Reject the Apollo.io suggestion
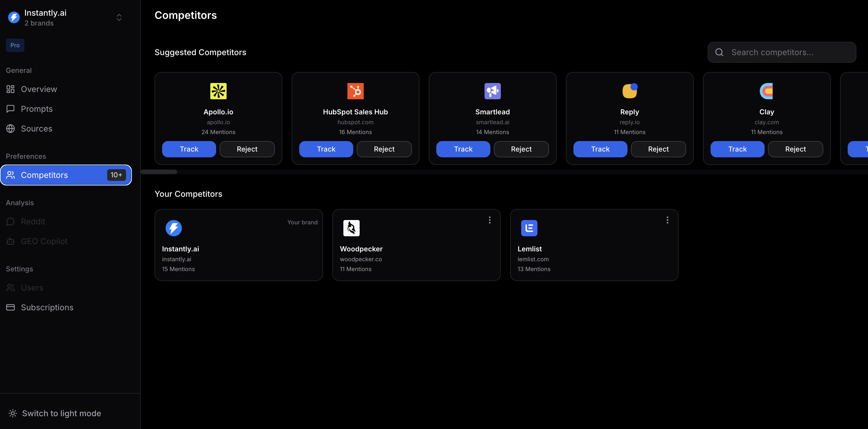 [247, 149]
